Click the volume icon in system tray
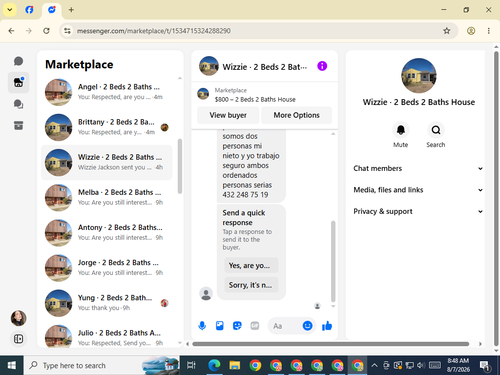 pos(421,365)
